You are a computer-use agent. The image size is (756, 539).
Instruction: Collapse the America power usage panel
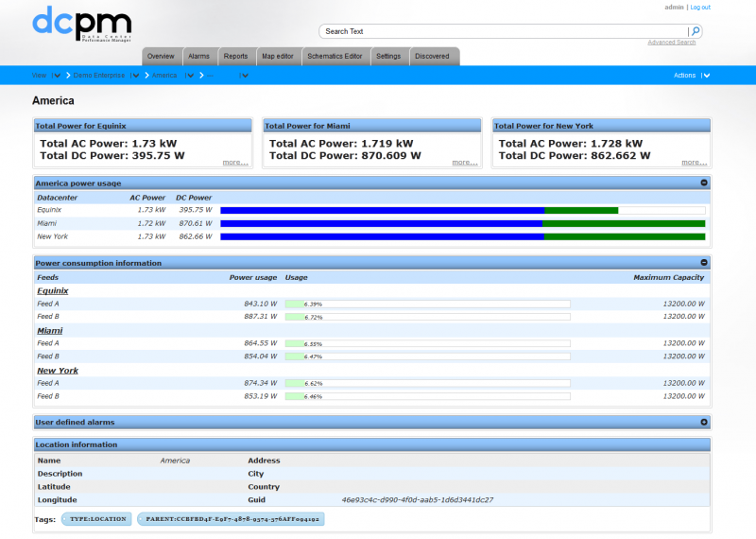coord(704,183)
